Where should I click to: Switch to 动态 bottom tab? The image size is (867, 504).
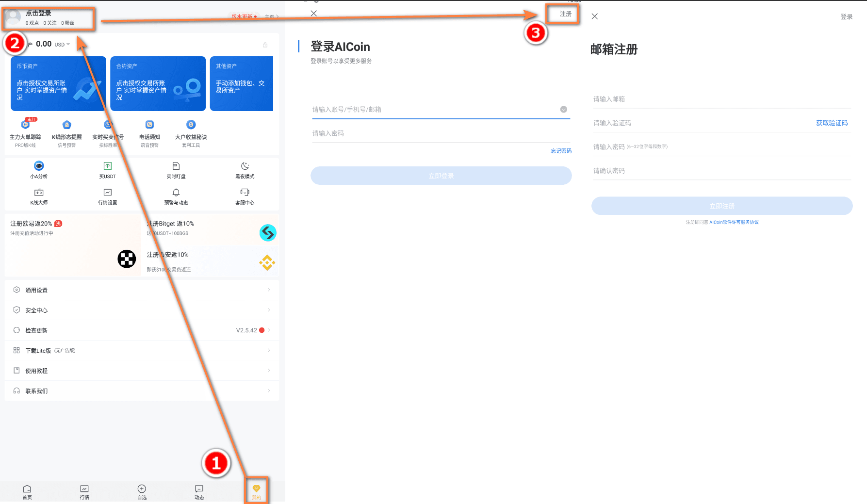[x=199, y=492]
